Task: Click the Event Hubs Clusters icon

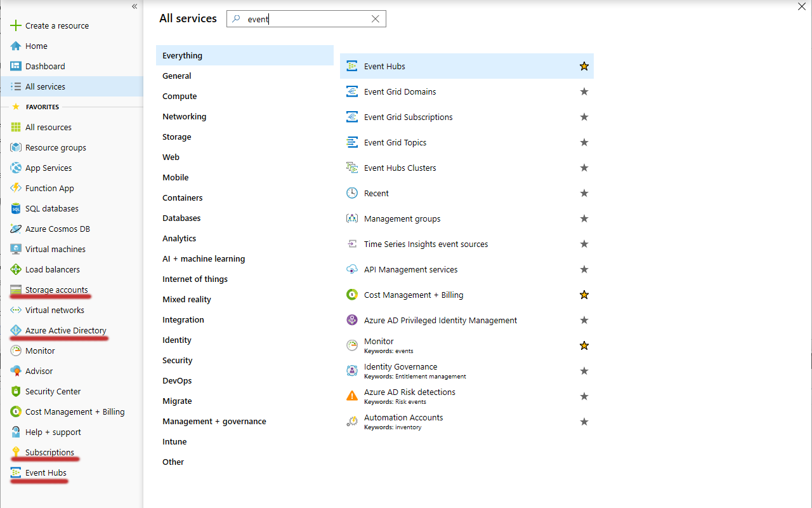Action: tap(352, 168)
